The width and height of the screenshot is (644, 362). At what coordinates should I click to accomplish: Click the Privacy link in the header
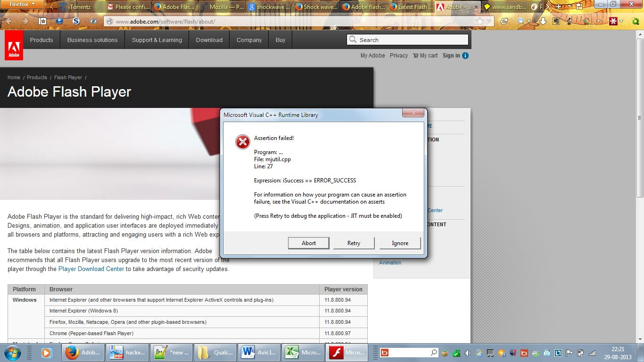399,56
